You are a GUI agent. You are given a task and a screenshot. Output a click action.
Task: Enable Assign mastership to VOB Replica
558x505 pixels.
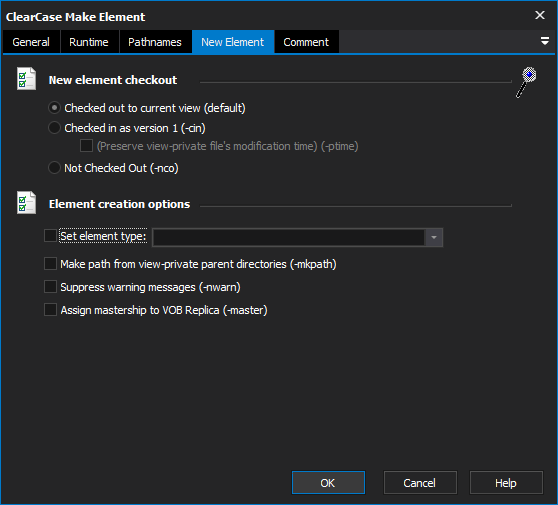click(50, 310)
